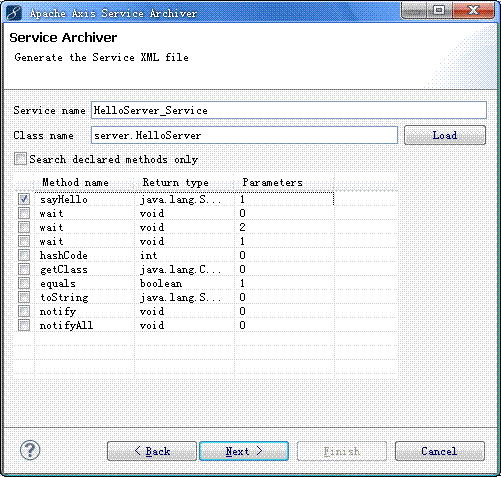Sort by Method name column header
The height and width of the screenshot is (477, 501).
point(84,182)
